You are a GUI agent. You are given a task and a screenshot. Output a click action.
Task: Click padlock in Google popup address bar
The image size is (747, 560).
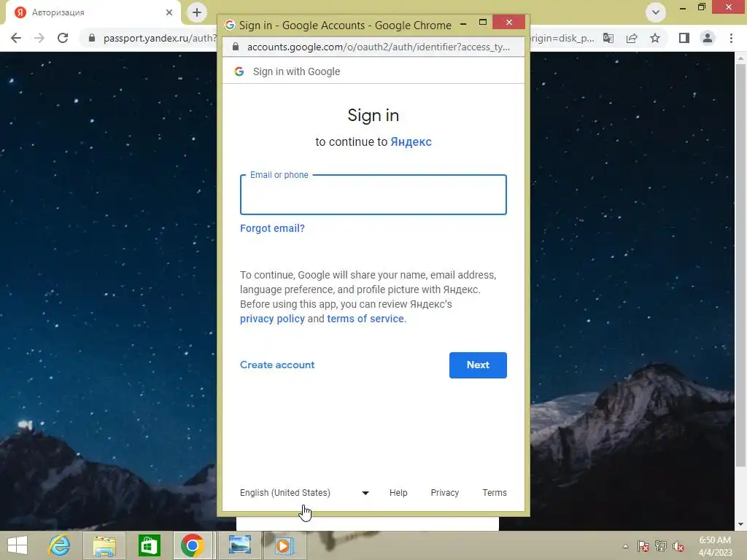236,47
